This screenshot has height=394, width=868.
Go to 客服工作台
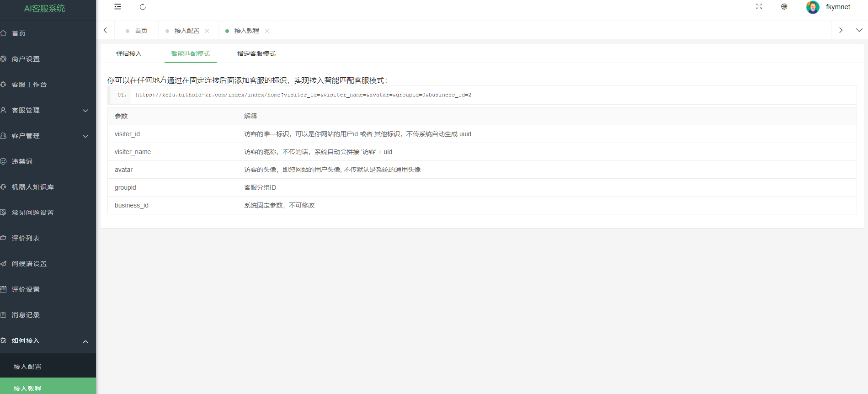(x=48, y=85)
